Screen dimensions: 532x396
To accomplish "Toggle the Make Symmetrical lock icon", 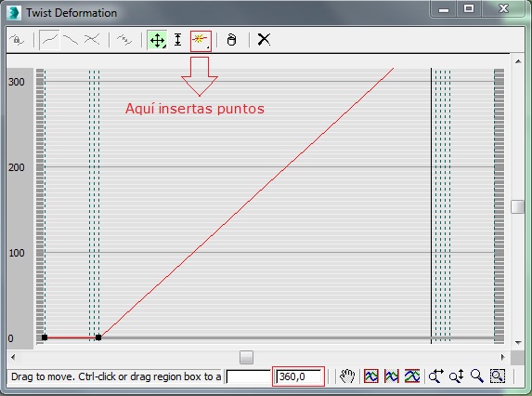I will [17, 40].
